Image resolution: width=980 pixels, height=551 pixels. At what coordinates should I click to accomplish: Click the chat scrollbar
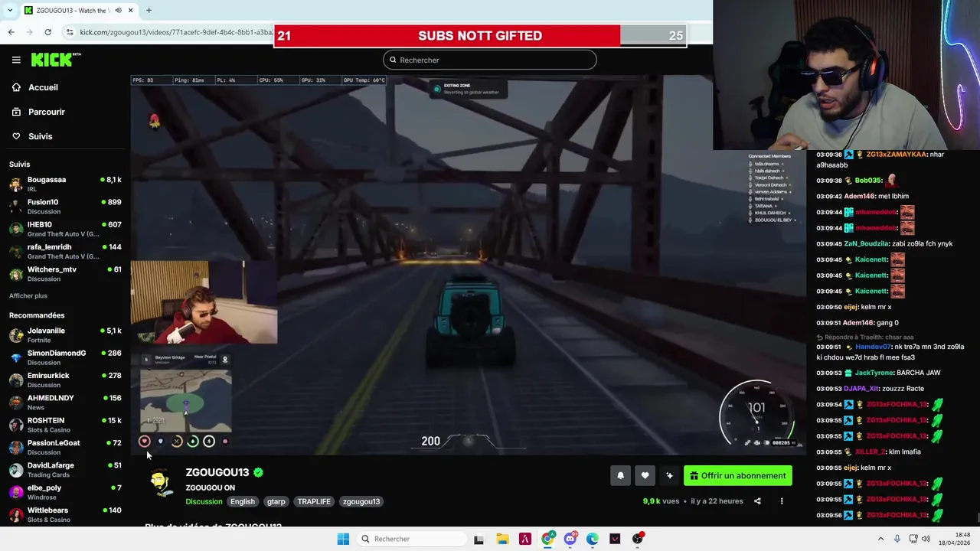point(976,517)
